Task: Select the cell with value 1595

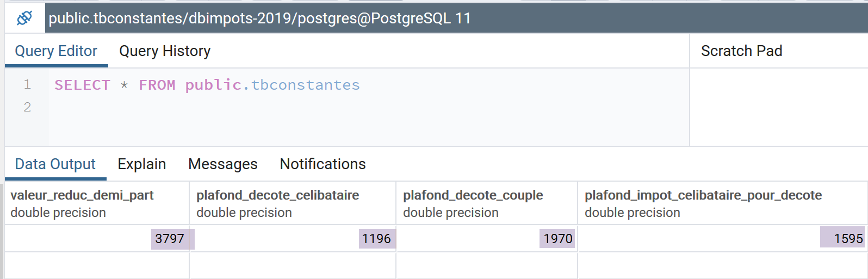Action: (847, 239)
